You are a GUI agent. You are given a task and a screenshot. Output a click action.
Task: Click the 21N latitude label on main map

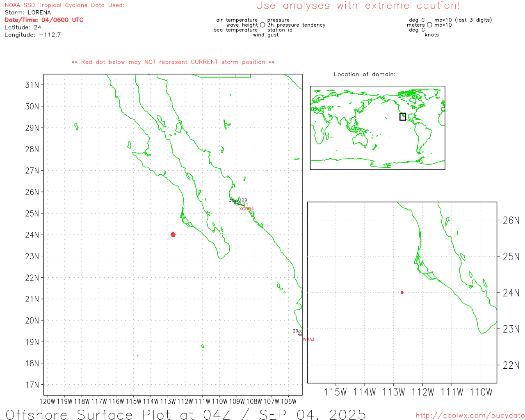coord(32,299)
